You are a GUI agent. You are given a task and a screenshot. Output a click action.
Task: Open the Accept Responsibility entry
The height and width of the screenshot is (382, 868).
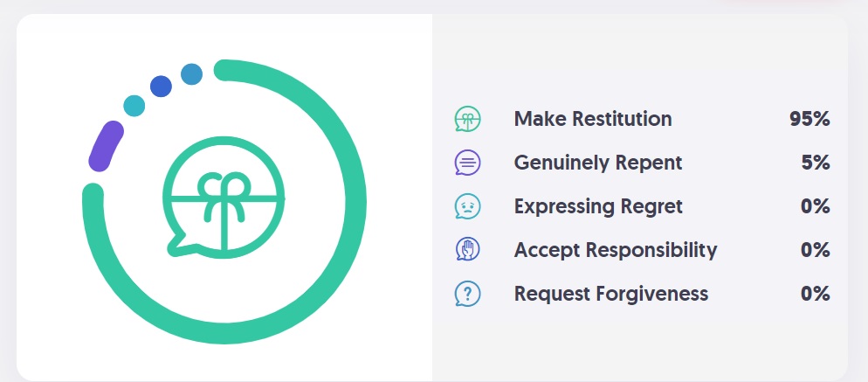tap(616, 249)
